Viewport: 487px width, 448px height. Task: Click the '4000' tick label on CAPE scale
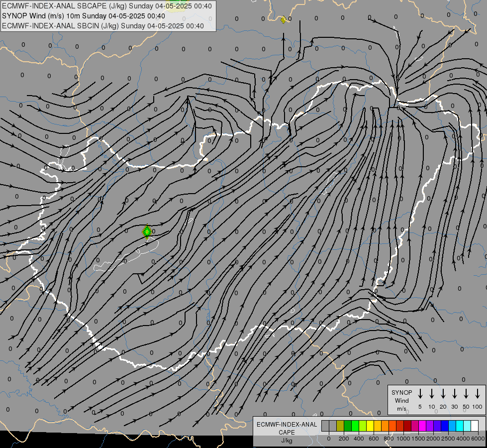pyautogui.click(x=463, y=439)
